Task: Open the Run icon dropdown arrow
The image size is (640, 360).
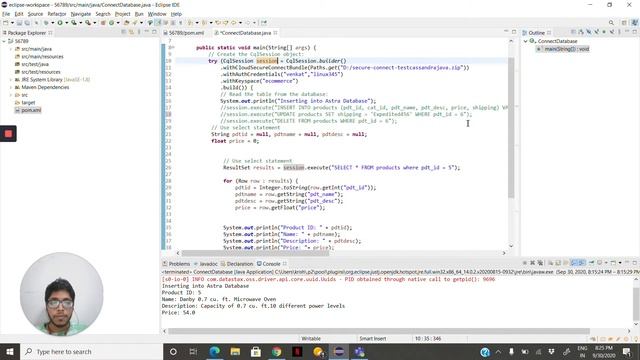Action: coord(67,23)
